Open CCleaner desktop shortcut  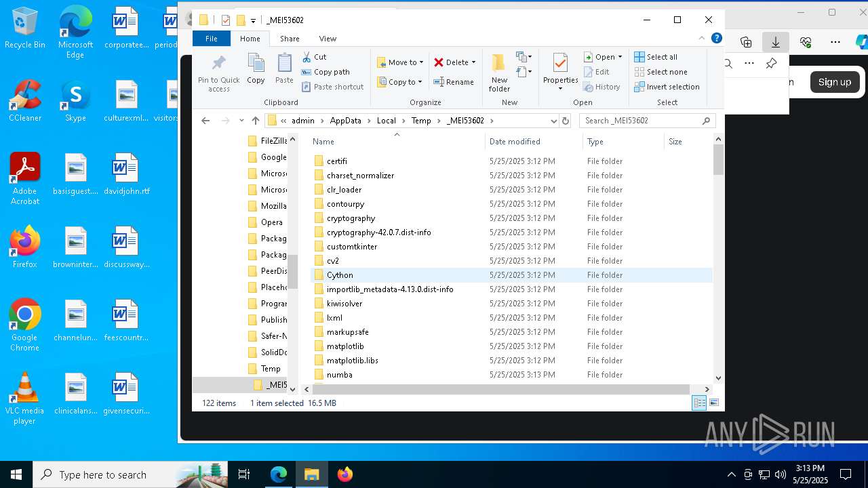[x=25, y=102]
